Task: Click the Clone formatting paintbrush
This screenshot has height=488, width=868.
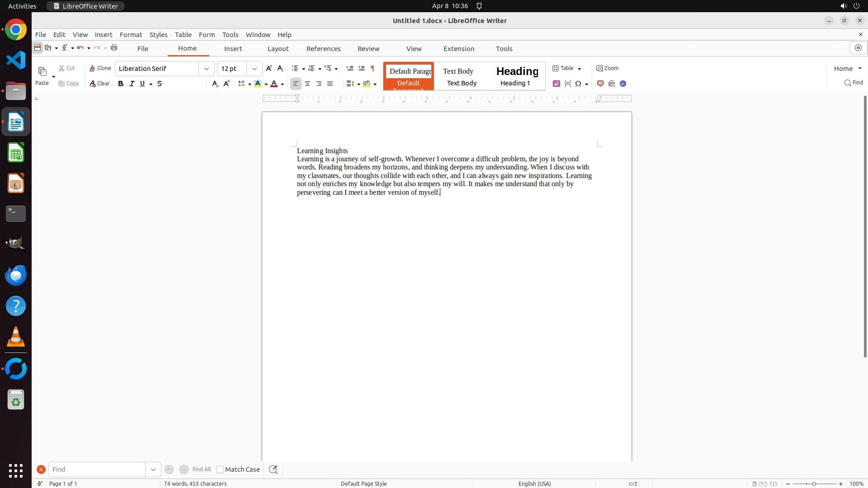Action: pos(100,68)
